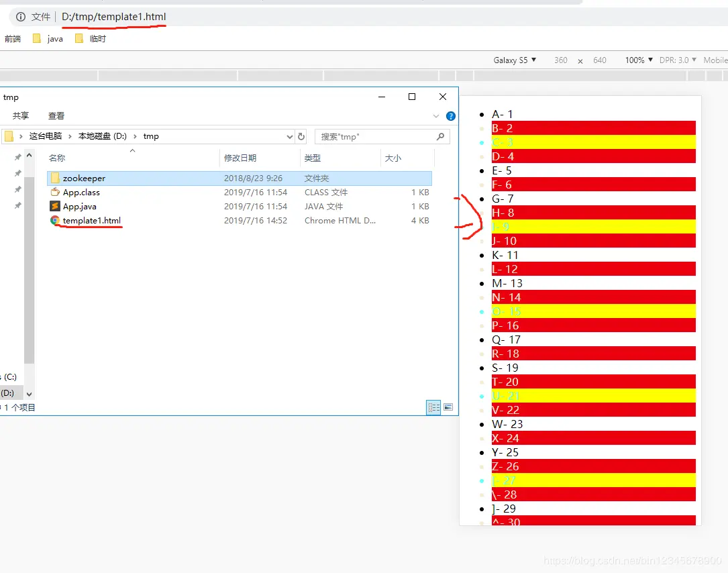
Task: Close the tmp Explorer window
Action: pos(443,97)
